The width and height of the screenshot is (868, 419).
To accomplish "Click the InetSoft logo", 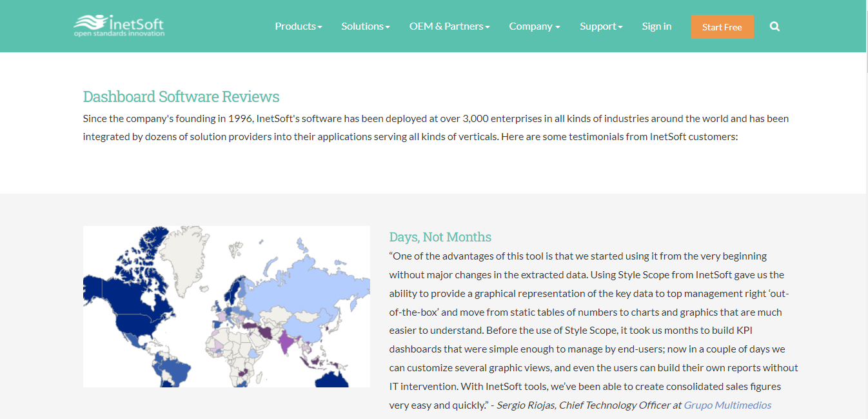I will click(x=119, y=26).
